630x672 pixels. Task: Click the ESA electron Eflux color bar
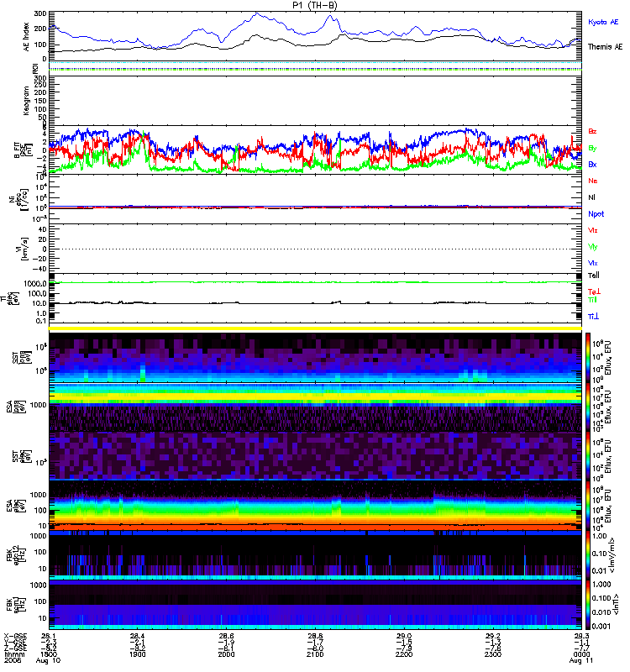[588, 506]
